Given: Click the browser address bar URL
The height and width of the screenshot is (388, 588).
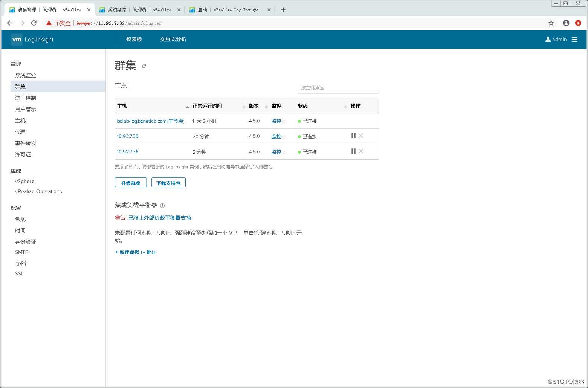Looking at the screenshot, I should [119, 23].
